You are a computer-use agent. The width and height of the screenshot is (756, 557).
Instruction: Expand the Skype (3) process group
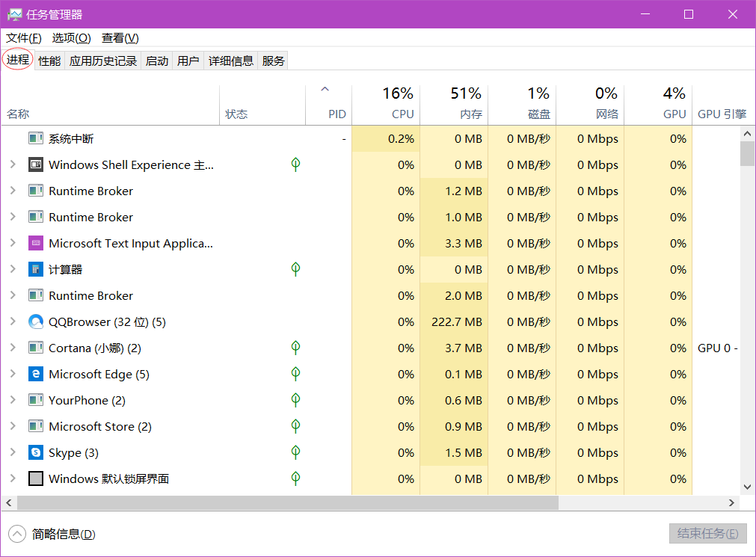click(13, 452)
